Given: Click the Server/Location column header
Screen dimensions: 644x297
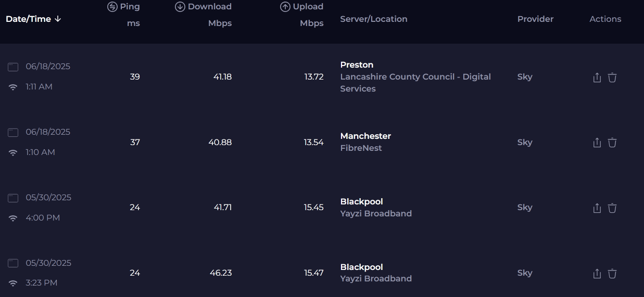Looking at the screenshot, I should click(374, 19).
